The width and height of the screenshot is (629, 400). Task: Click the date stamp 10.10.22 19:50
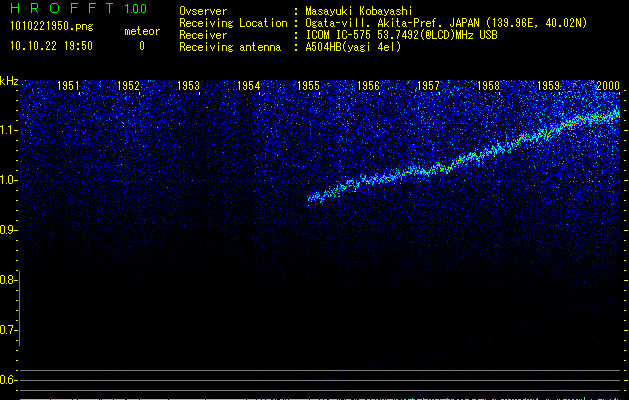pos(51,46)
